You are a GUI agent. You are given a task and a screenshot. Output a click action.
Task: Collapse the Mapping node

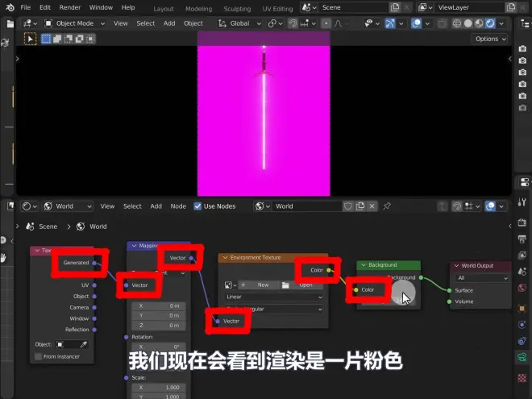[134, 245]
